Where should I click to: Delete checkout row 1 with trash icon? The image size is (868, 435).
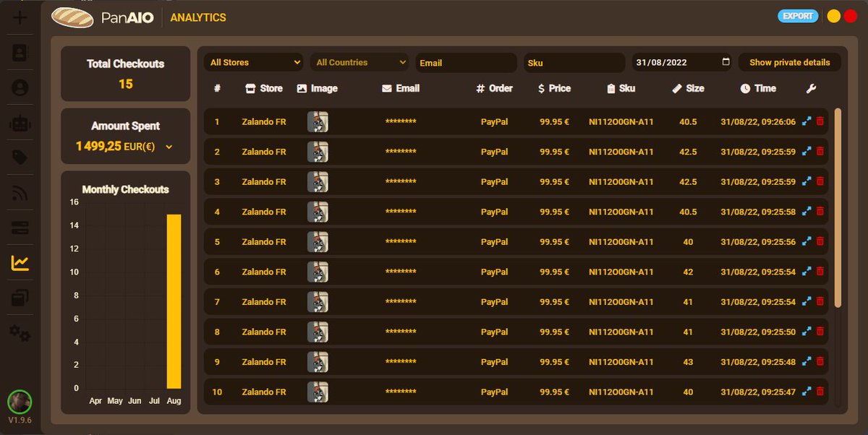point(820,121)
